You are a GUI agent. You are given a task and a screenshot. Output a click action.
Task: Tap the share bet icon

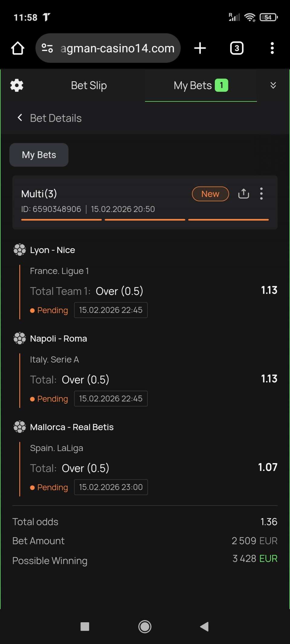click(x=243, y=194)
